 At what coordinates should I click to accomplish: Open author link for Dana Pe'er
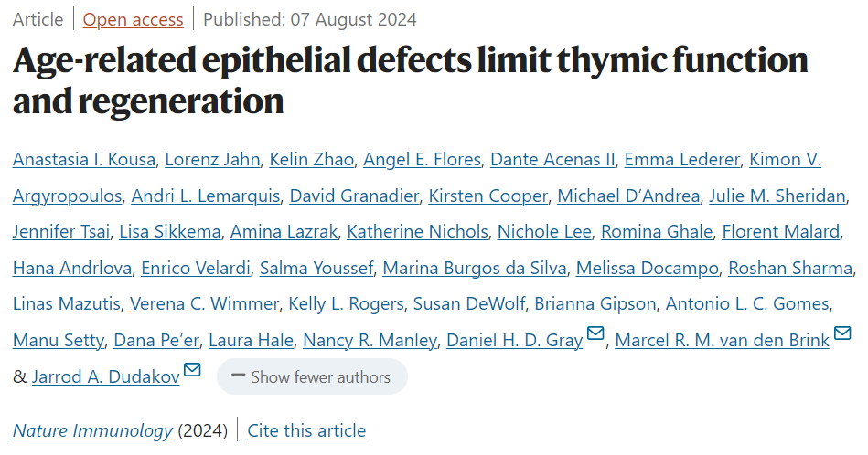coord(156,340)
